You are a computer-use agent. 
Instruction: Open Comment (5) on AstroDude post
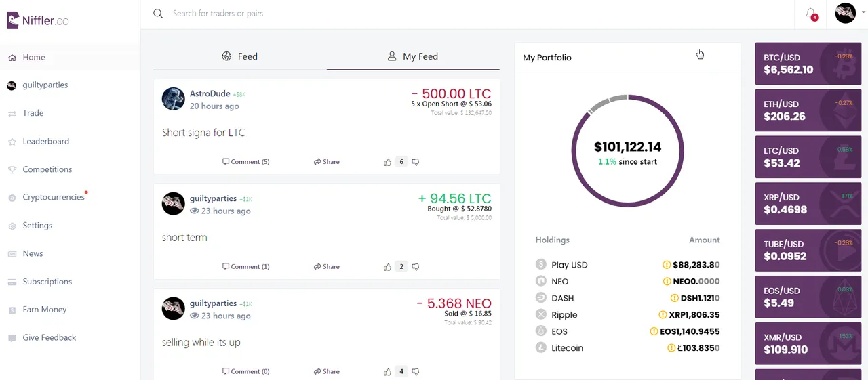[x=246, y=162]
